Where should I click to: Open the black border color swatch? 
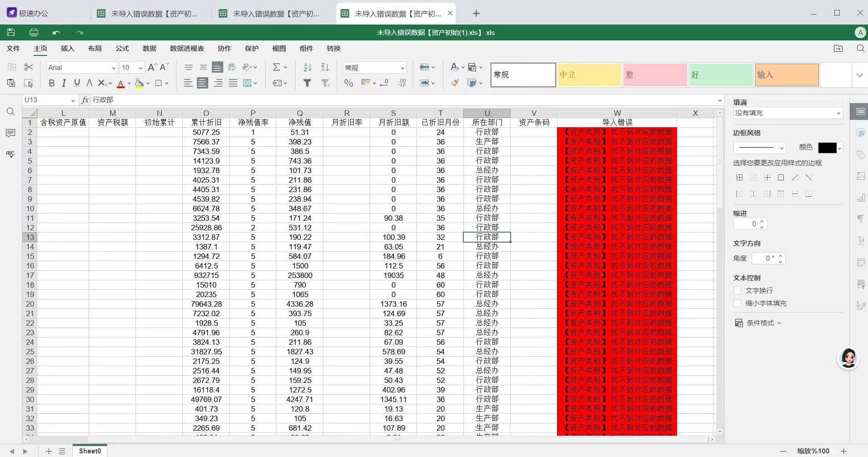tap(827, 148)
